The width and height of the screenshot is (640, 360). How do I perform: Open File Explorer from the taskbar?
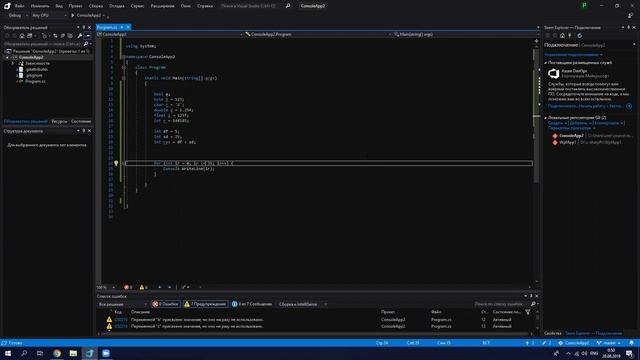coord(73,353)
